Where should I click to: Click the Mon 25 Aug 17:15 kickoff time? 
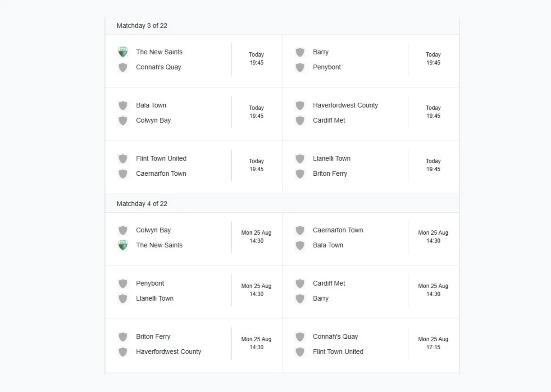[433, 343]
